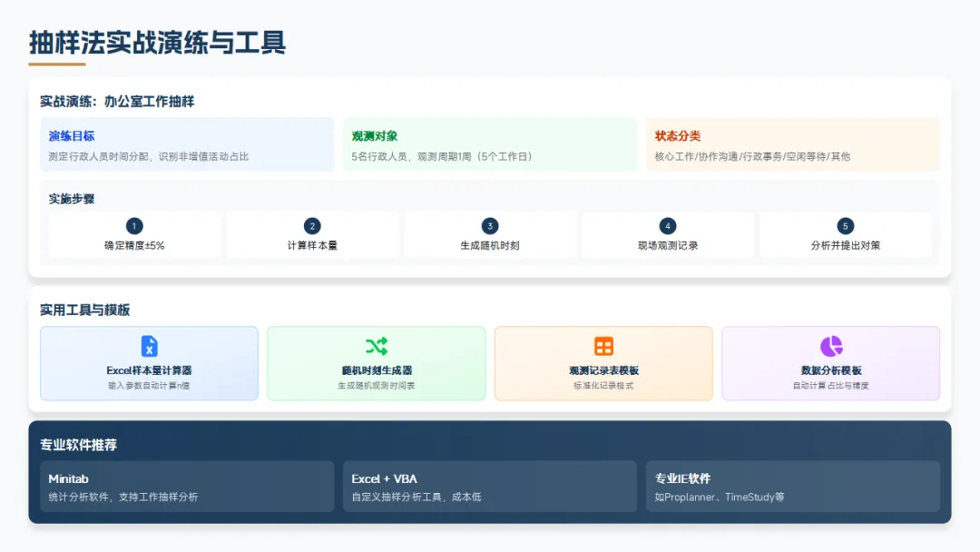The image size is (980, 552).
Task: Click the slide title 抽样法实战演练与工具
Action: pos(158,43)
